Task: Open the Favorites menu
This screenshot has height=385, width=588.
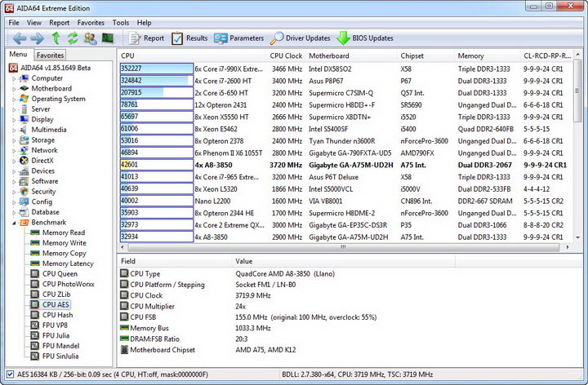Action: tap(91, 23)
